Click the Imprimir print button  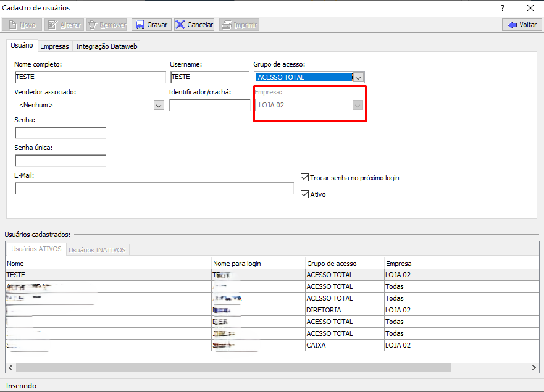[240, 25]
